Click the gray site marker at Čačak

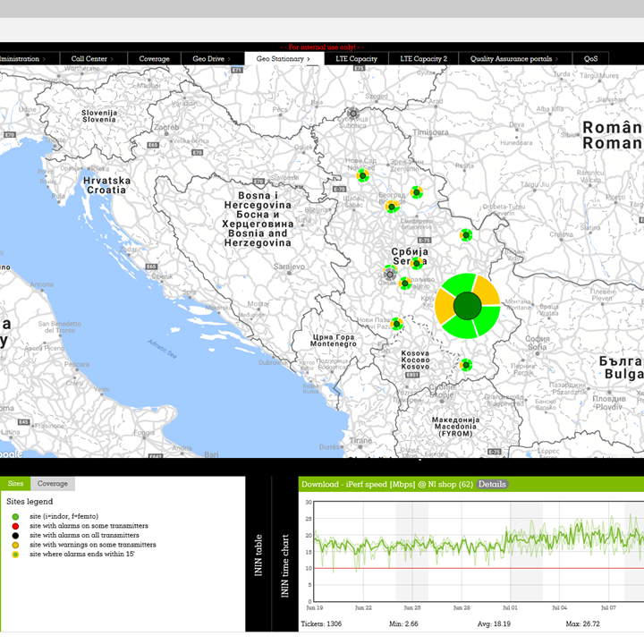coord(390,275)
